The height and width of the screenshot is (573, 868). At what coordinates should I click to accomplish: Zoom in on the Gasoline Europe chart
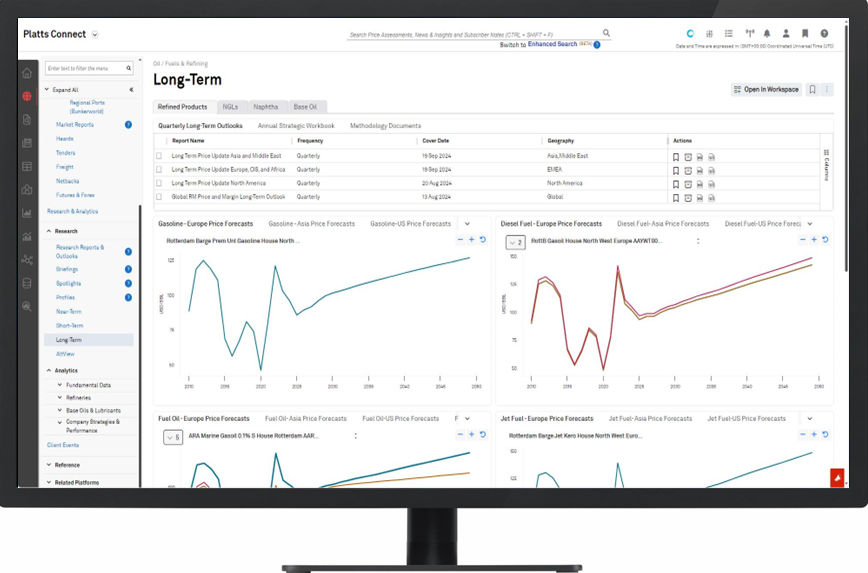[x=472, y=240]
